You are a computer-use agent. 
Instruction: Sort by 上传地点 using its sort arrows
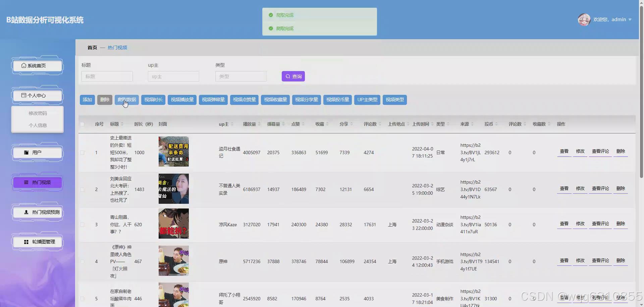point(408,124)
